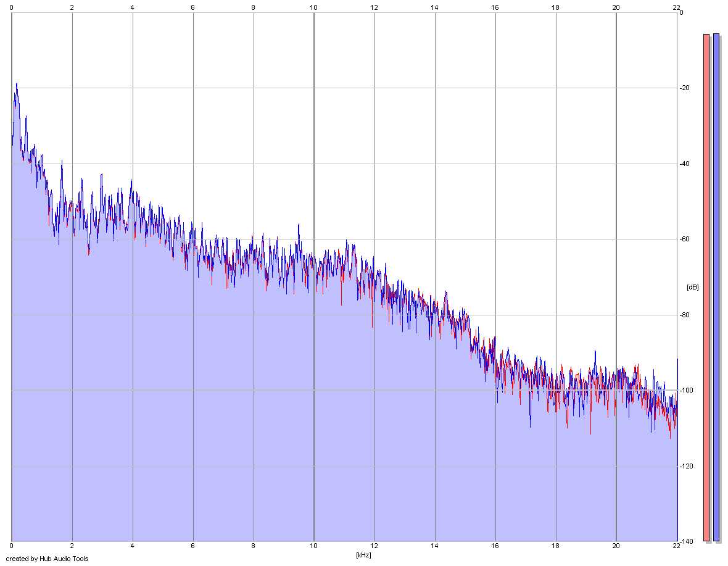728x566 pixels.
Task: Click the [kHz] frequency axis label
Action: (x=363, y=555)
